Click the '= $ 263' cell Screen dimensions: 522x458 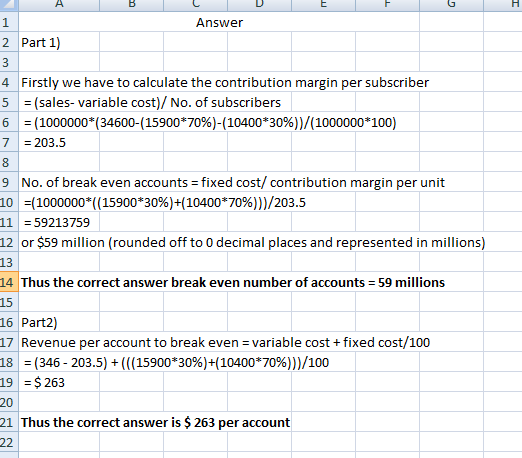tap(59, 382)
